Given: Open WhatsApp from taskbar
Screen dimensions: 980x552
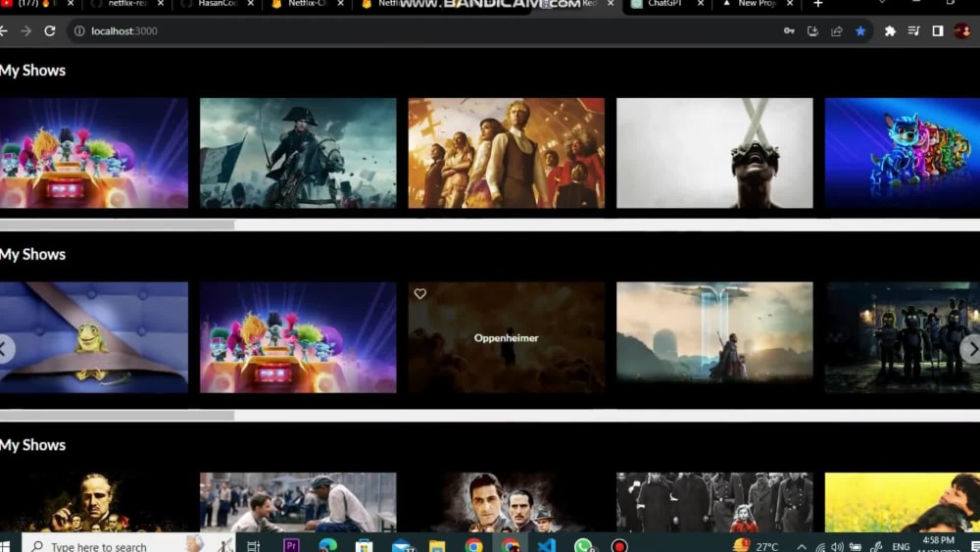Looking at the screenshot, I should tap(583, 545).
